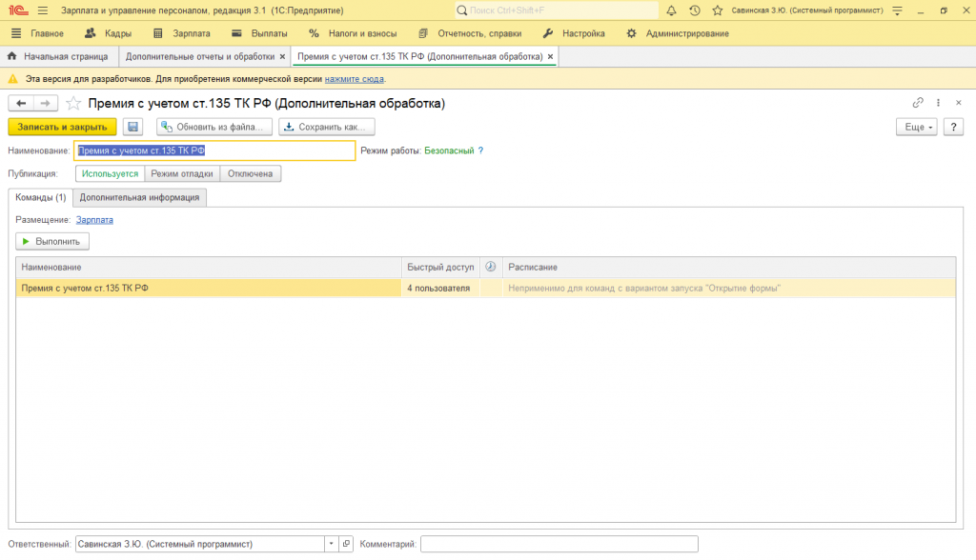Click the clock column header icon
The height and width of the screenshot is (560, 976).
click(491, 267)
